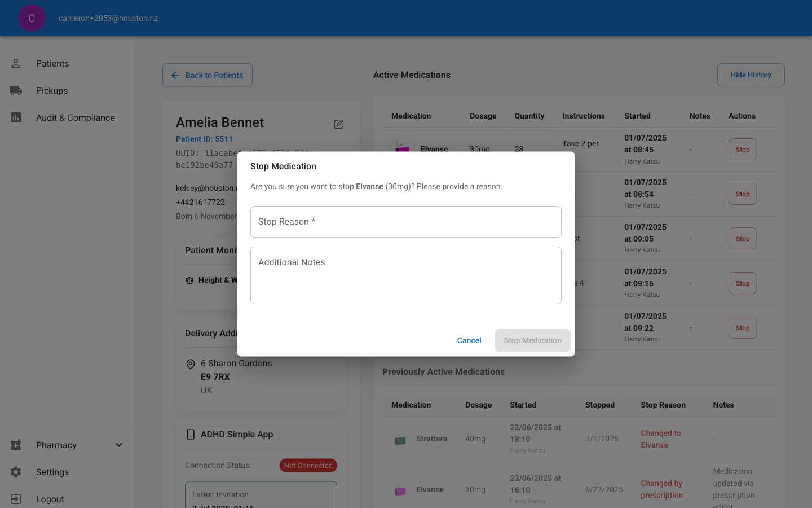Click the Hide History button
This screenshot has height=508, width=812.
tap(751, 75)
